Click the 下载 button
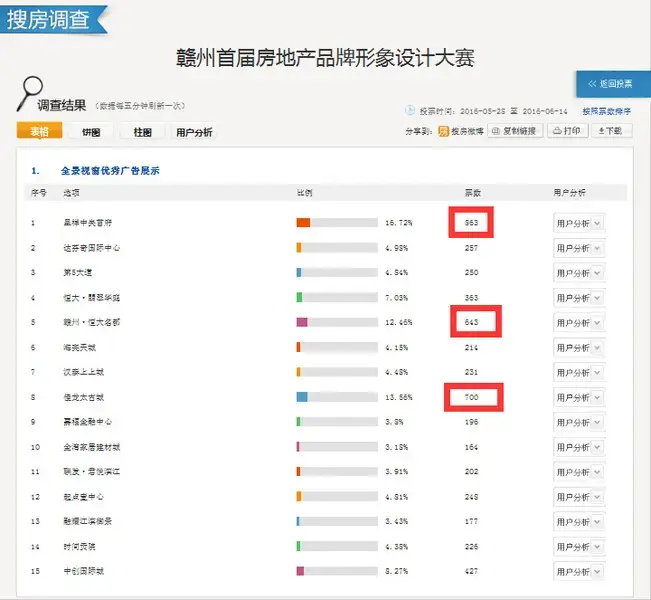This screenshot has width=651, height=600. click(x=612, y=131)
